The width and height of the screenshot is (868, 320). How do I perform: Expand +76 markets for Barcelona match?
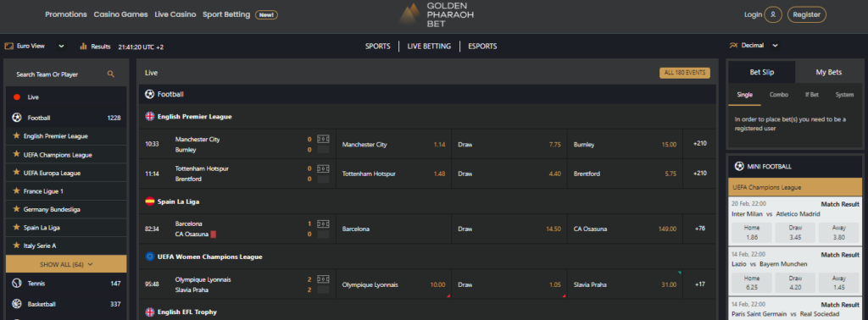(x=699, y=229)
